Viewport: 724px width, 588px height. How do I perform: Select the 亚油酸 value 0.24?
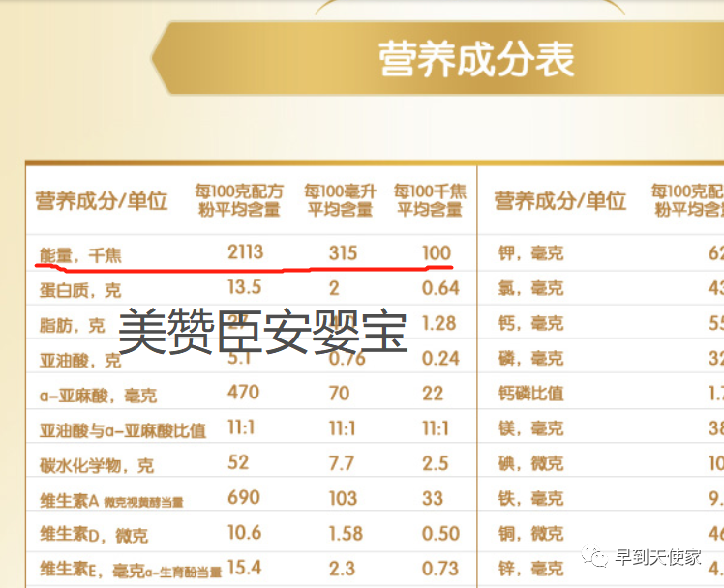click(x=440, y=359)
